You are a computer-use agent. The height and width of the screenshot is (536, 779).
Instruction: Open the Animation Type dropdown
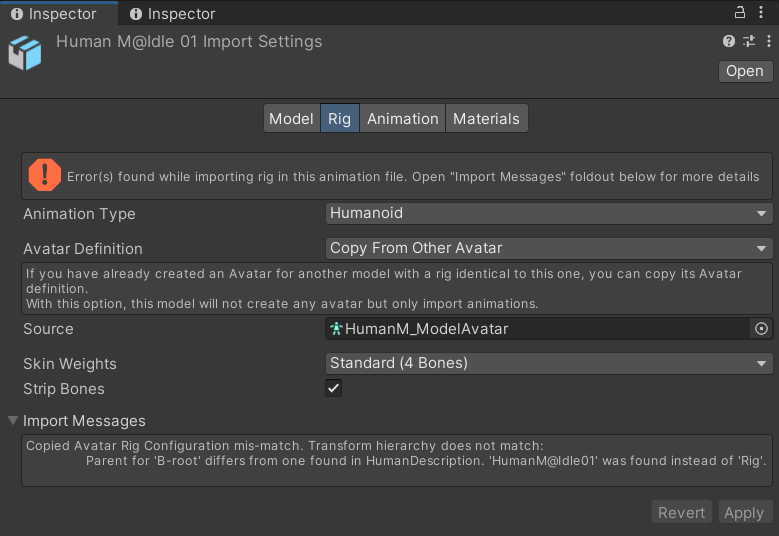coord(549,213)
